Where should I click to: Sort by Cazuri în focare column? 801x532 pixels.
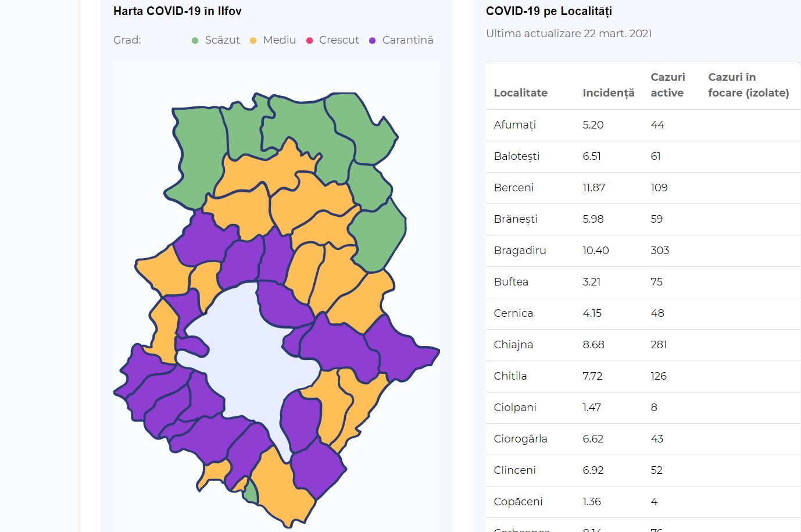[x=749, y=85]
